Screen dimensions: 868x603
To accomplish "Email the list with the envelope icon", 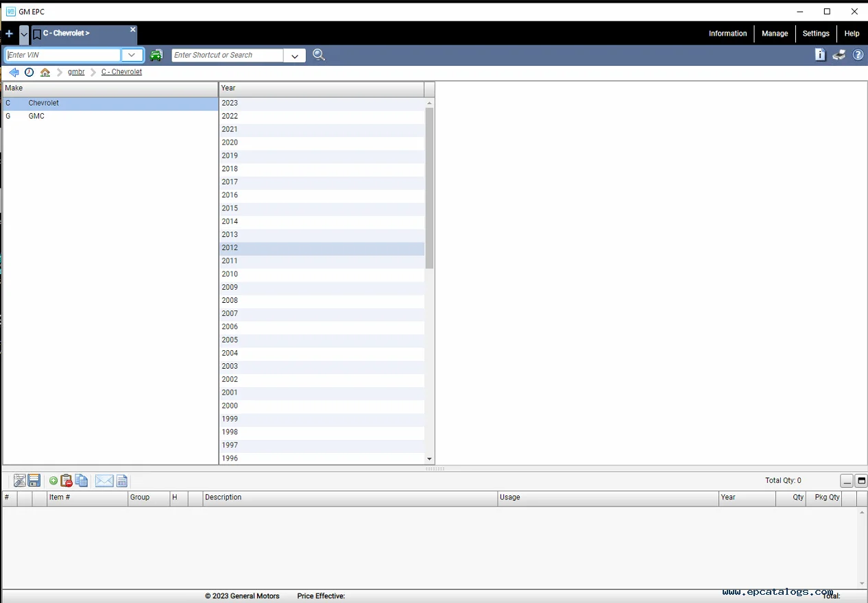I will click(104, 481).
